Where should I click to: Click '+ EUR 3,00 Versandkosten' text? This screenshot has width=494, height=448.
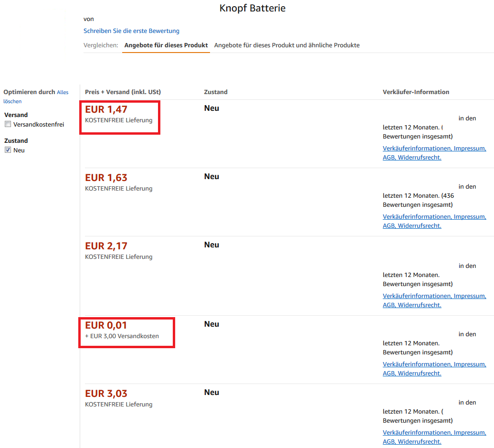[122, 336]
